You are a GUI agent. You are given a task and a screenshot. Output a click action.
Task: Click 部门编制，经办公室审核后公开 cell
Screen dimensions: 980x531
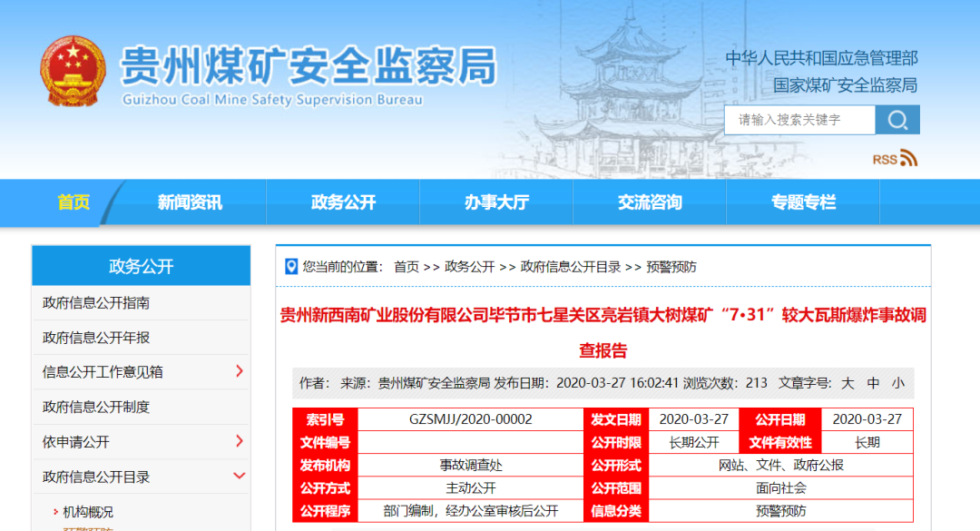(471, 511)
